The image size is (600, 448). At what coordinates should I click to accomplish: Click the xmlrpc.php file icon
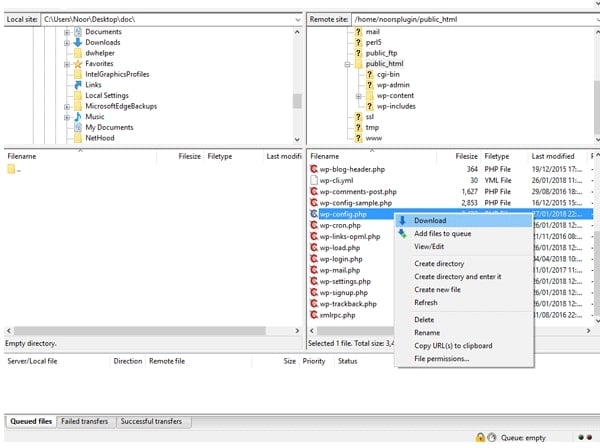pyautogui.click(x=314, y=315)
